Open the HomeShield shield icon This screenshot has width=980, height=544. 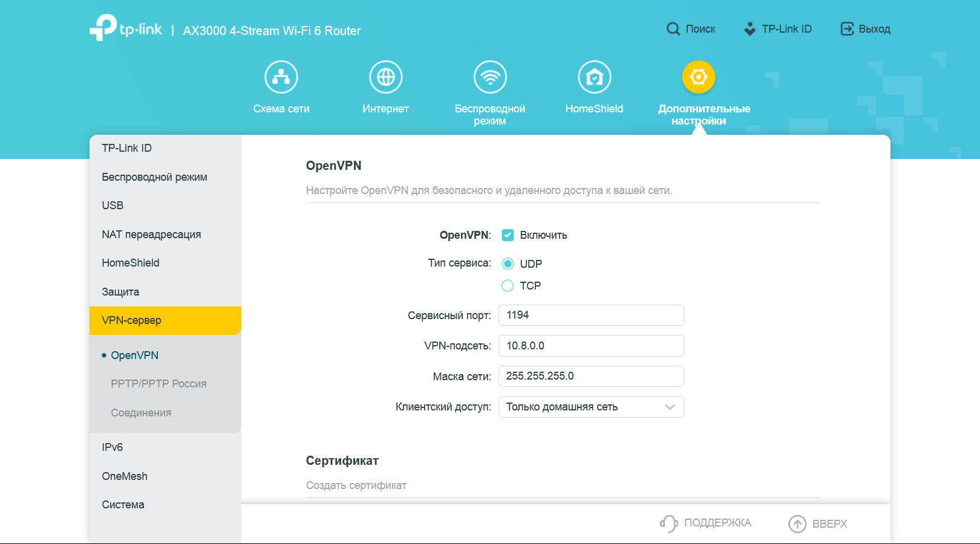pos(595,77)
